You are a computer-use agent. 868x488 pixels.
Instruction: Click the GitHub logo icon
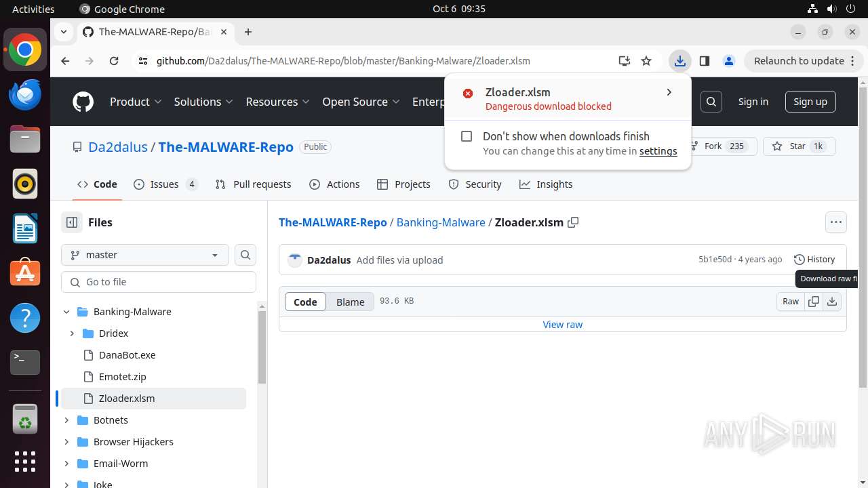click(83, 102)
